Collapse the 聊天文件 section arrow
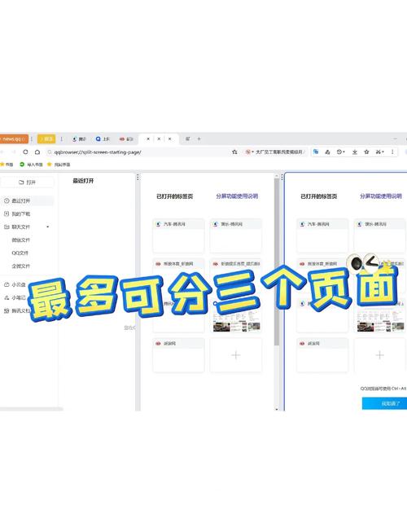 coord(47,227)
